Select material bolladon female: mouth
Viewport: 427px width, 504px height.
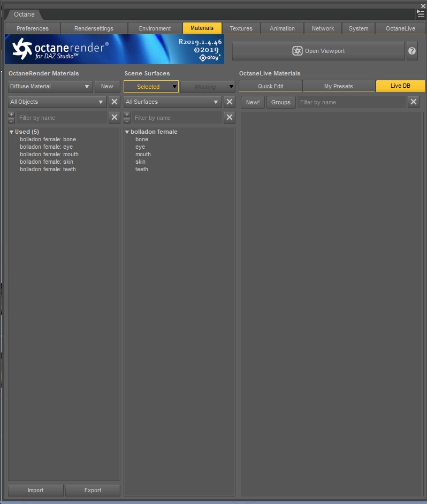point(49,154)
